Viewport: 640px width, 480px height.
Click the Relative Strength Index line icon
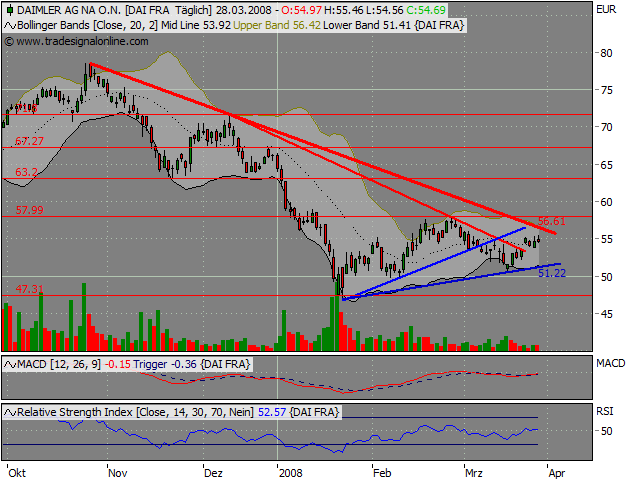point(9,411)
